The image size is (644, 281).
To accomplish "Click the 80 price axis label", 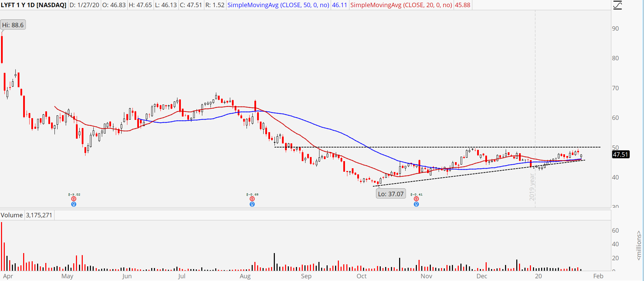I will 615,58.
